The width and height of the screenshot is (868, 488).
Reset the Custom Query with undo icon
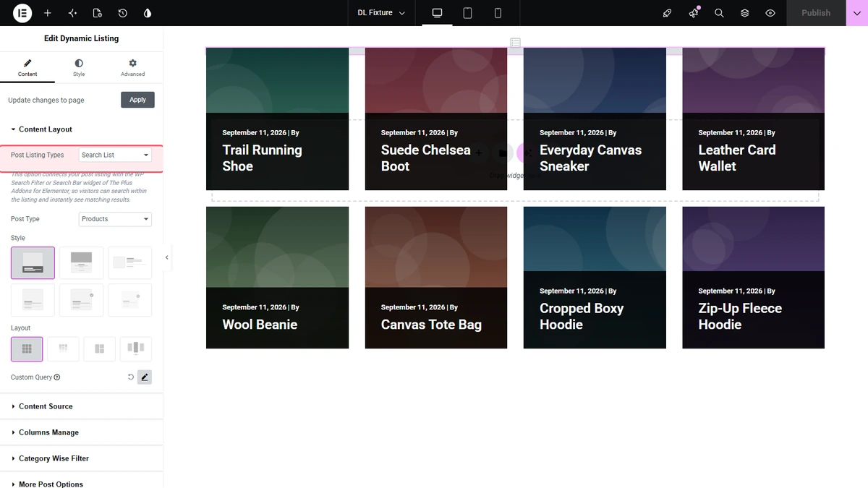tap(131, 377)
